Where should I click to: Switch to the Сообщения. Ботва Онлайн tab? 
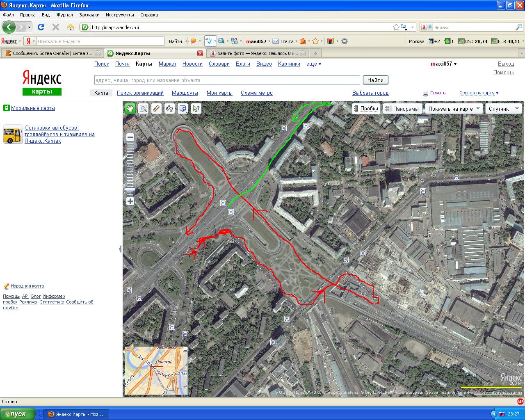(52, 53)
